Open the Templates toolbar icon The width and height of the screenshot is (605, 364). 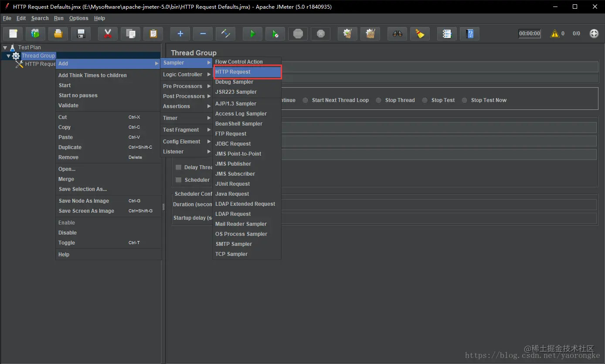click(x=35, y=34)
